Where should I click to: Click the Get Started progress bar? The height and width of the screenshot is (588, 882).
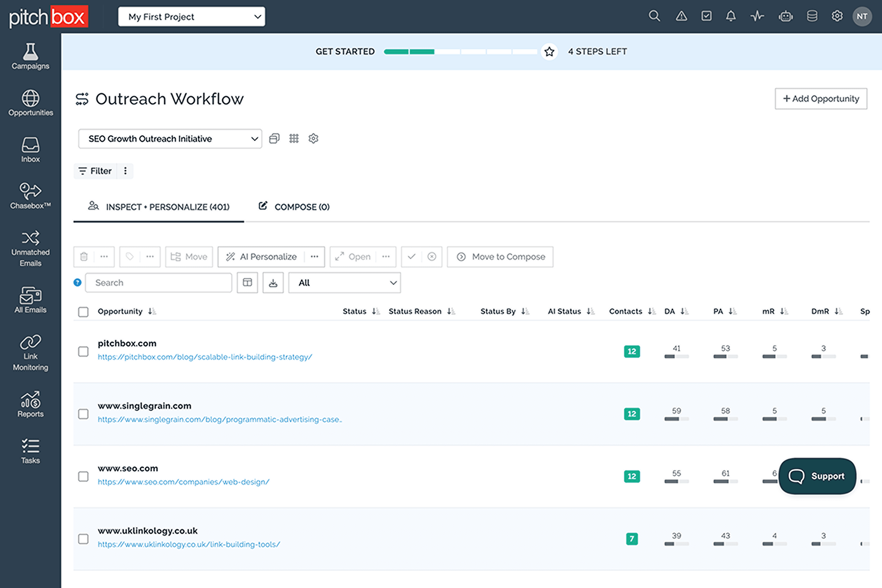point(460,52)
